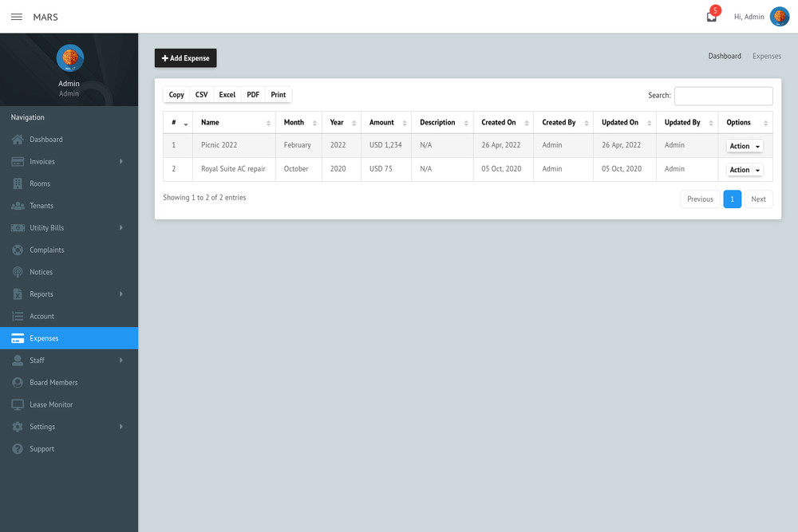Open the hamburger menu next to MARS
The height and width of the screenshot is (532, 798).
click(16, 16)
